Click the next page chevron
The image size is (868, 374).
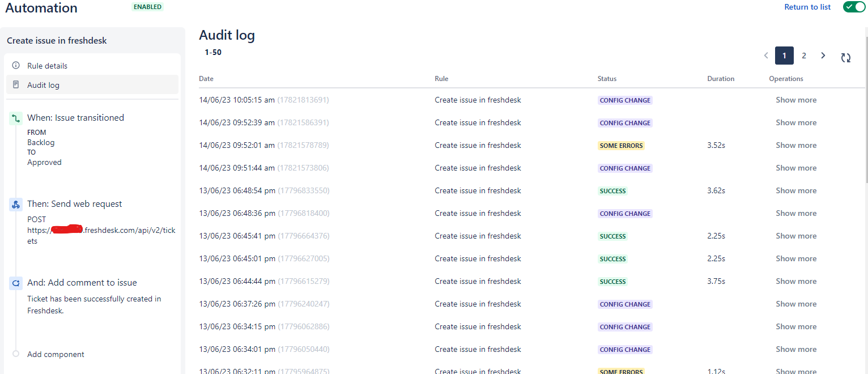tap(823, 56)
